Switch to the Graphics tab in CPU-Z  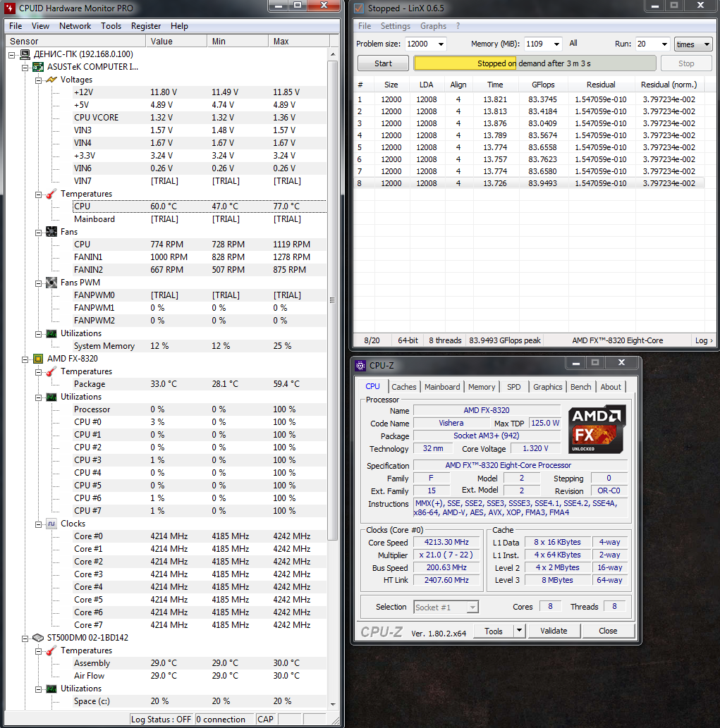[x=547, y=387]
